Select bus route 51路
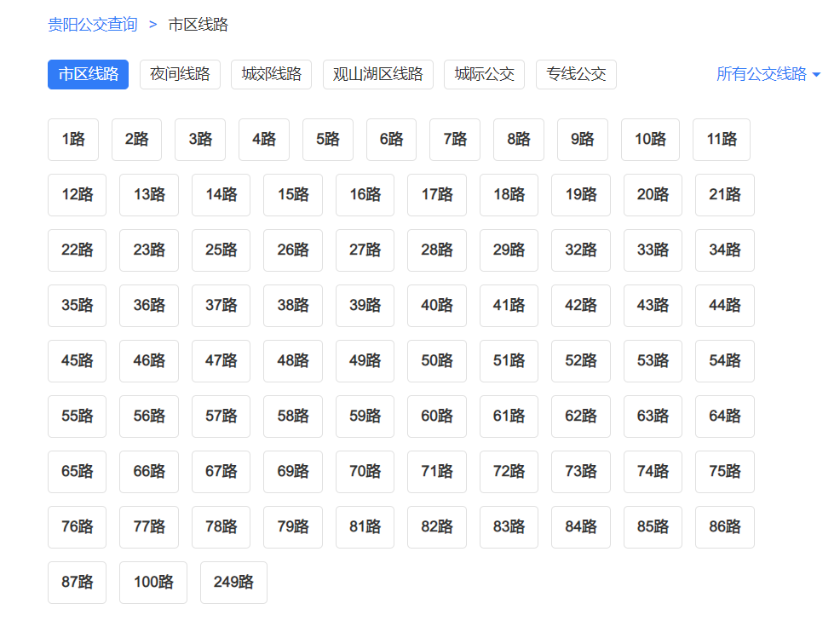Viewport: 840px width, 632px height. click(509, 361)
